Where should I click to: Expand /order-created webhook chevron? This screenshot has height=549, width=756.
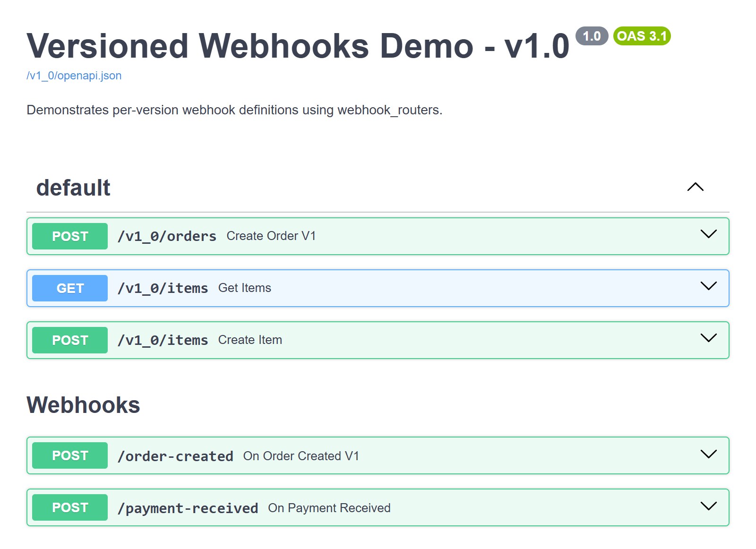coord(708,454)
